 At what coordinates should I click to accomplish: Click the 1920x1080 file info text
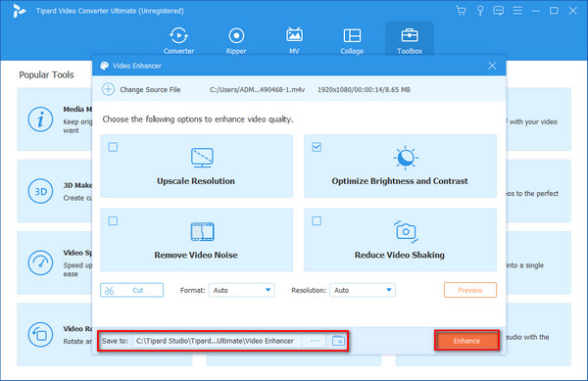tap(364, 89)
